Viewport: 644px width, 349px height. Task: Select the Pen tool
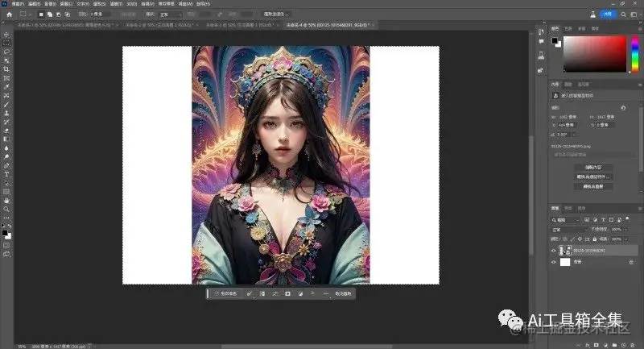pos(6,166)
